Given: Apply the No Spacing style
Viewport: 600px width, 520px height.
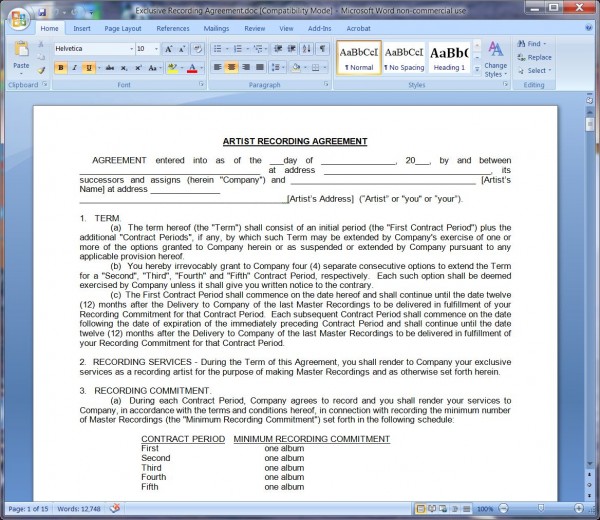Looking at the screenshot, I should tap(404, 58).
